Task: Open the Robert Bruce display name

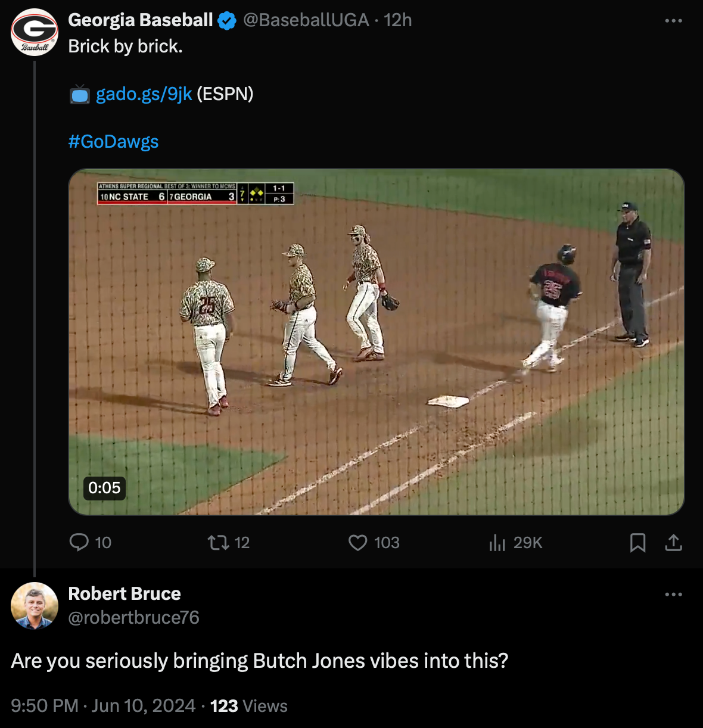Action: (x=125, y=593)
